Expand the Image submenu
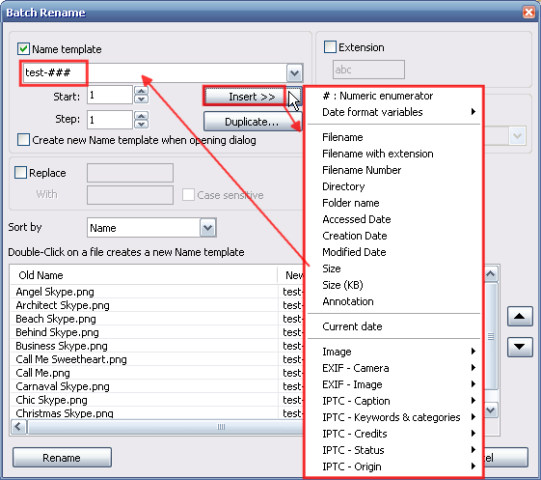The height and width of the screenshot is (480, 541). click(394, 352)
